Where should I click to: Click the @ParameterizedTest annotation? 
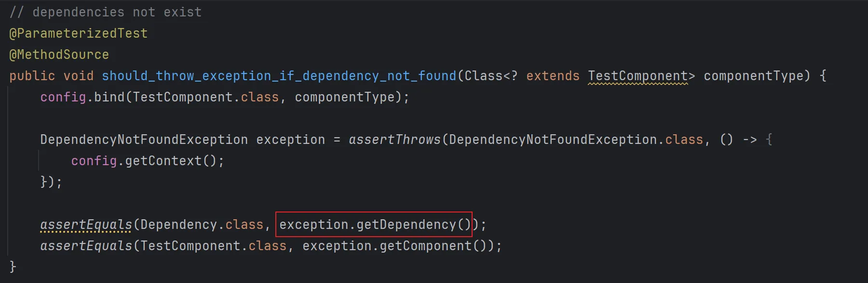coord(78,33)
